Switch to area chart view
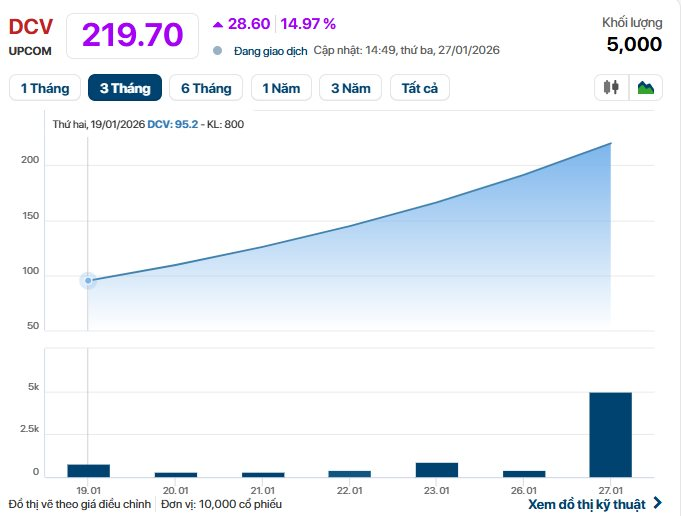681x516 pixels. tap(646, 88)
